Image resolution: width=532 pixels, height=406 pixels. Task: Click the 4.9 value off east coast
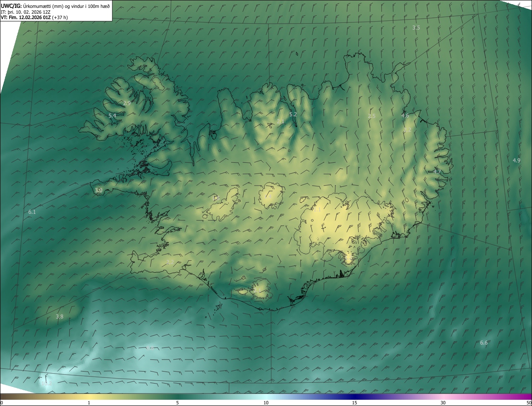(516, 160)
